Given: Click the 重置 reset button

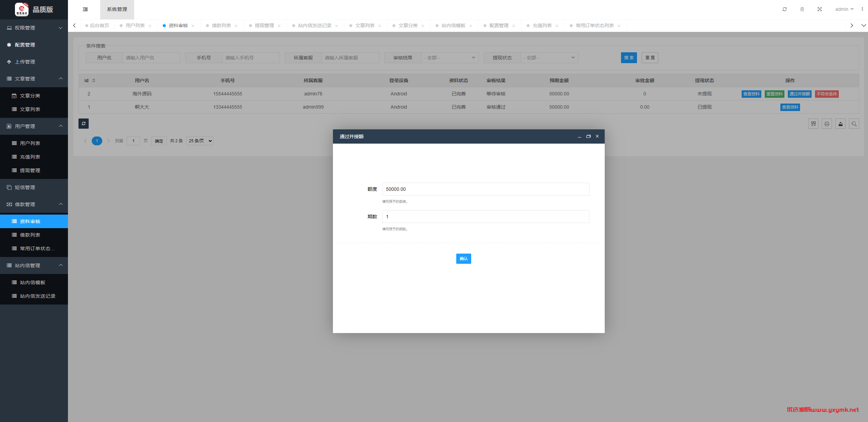Looking at the screenshot, I should point(650,58).
